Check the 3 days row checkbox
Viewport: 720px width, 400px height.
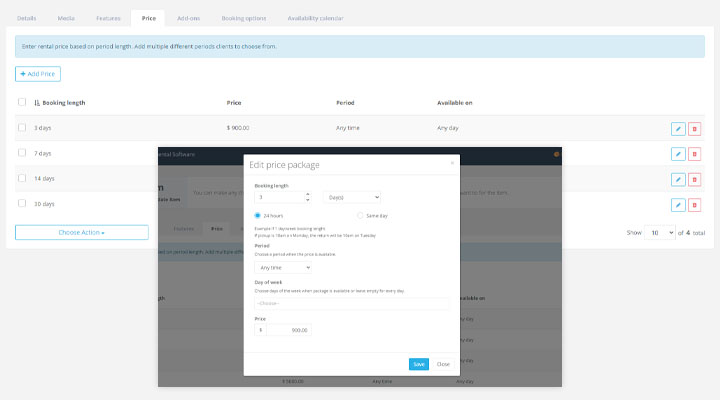pyautogui.click(x=22, y=127)
